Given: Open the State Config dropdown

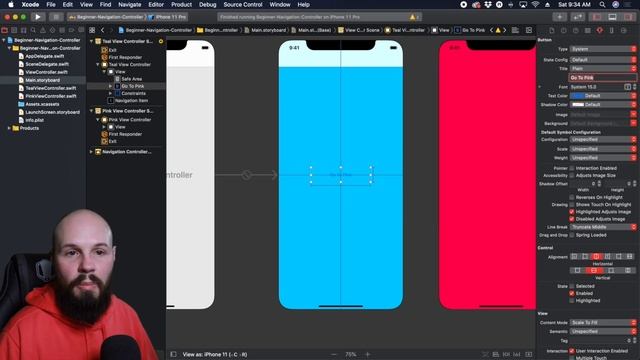Looking at the screenshot, I should coord(603,60).
